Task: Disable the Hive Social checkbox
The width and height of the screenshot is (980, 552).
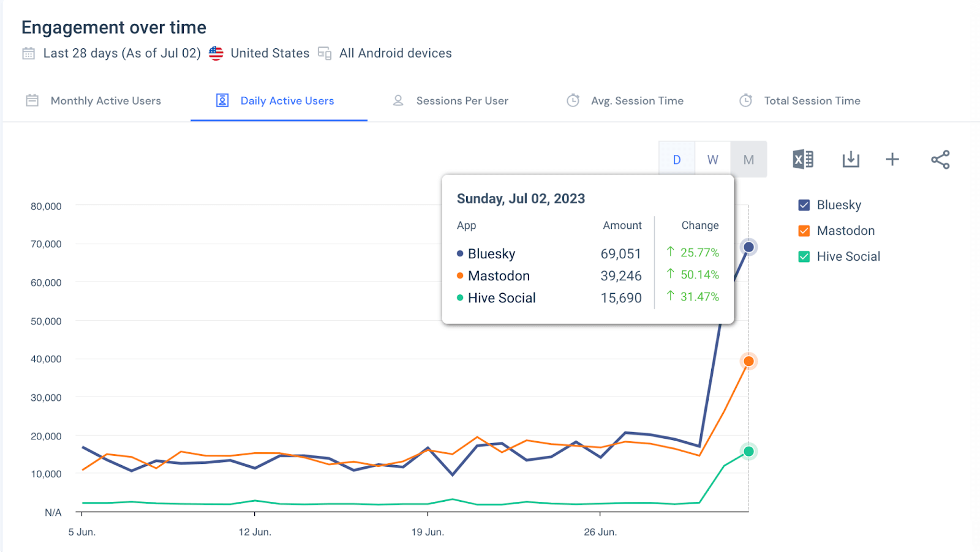Action: pos(803,256)
